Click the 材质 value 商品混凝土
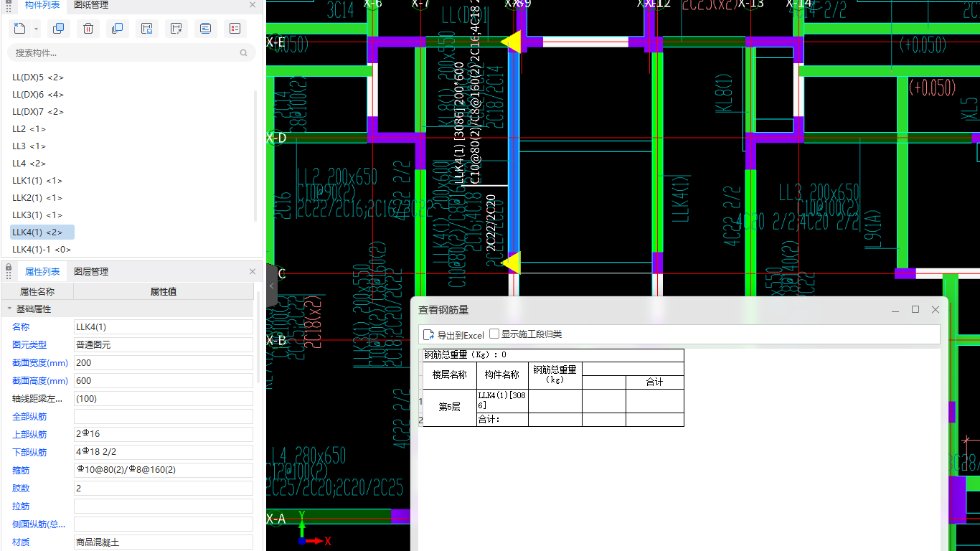980x551 pixels. pos(164,542)
